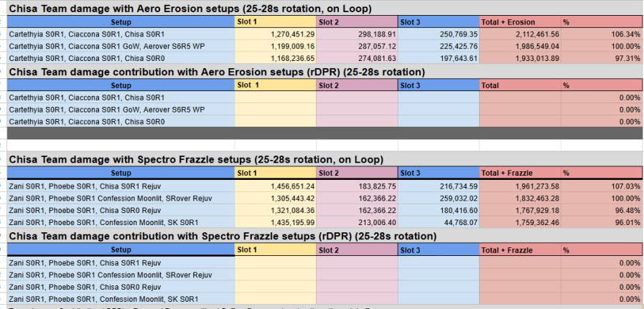Image resolution: width=644 pixels, height=309 pixels.
Task: Select the Total + Frazzle header in the on Loop table
Action: [520, 173]
